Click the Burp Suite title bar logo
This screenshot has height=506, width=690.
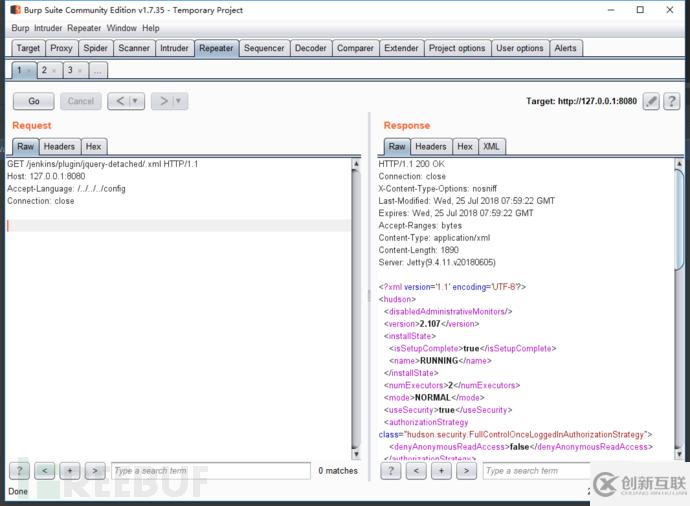pos(15,10)
